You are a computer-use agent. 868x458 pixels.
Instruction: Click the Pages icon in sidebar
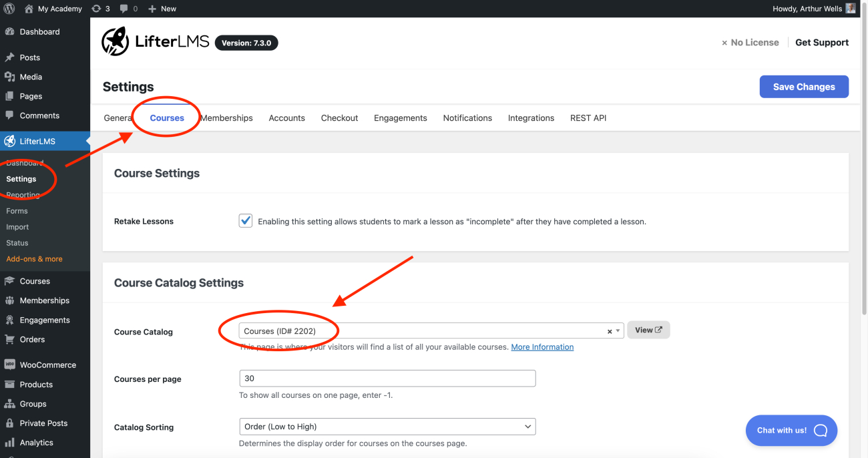point(9,96)
